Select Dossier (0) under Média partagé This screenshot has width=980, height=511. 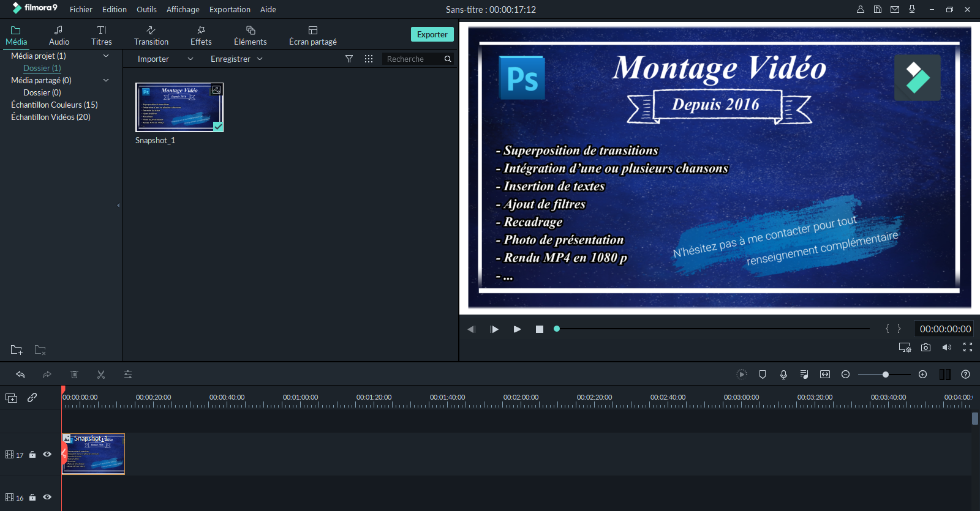tap(42, 92)
